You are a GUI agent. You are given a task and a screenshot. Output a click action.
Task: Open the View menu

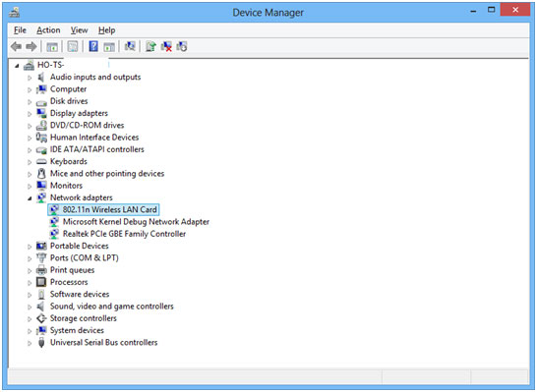click(x=79, y=30)
